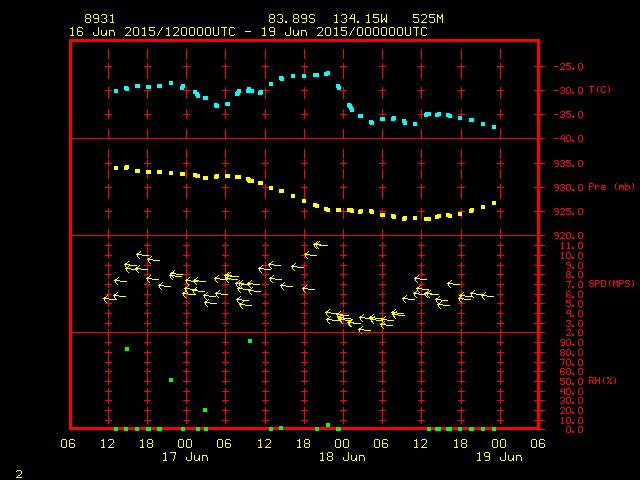
Task: Click the "4.0" wind speed axis value
Action: pos(574,314)
